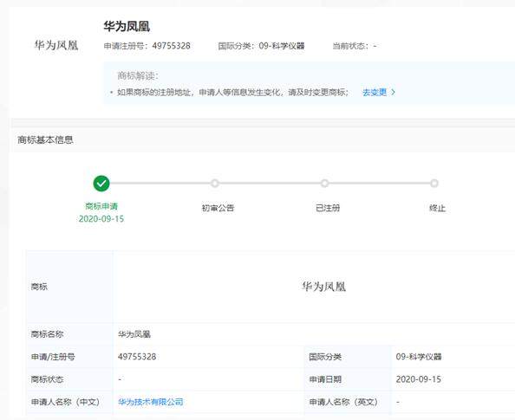Click the 华为凤凰 trademark logo thumbnail at top
The width and height of the screenshot is (515, 420).
tap(56, 45)
